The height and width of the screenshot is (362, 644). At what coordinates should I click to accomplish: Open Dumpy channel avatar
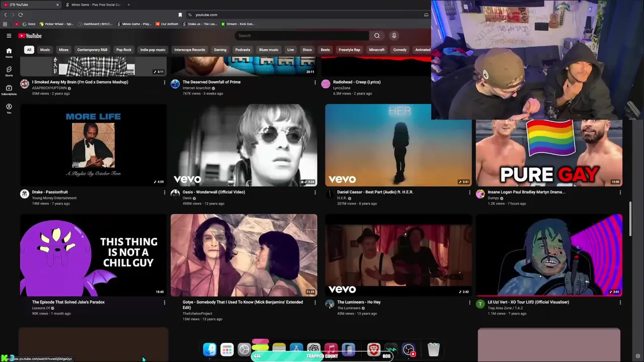pos(480,194)
